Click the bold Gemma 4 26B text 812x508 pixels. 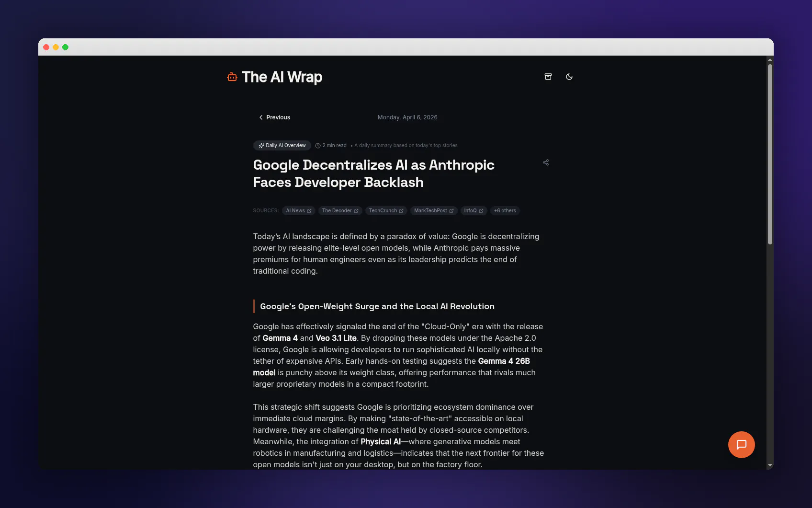pos(504,361)
